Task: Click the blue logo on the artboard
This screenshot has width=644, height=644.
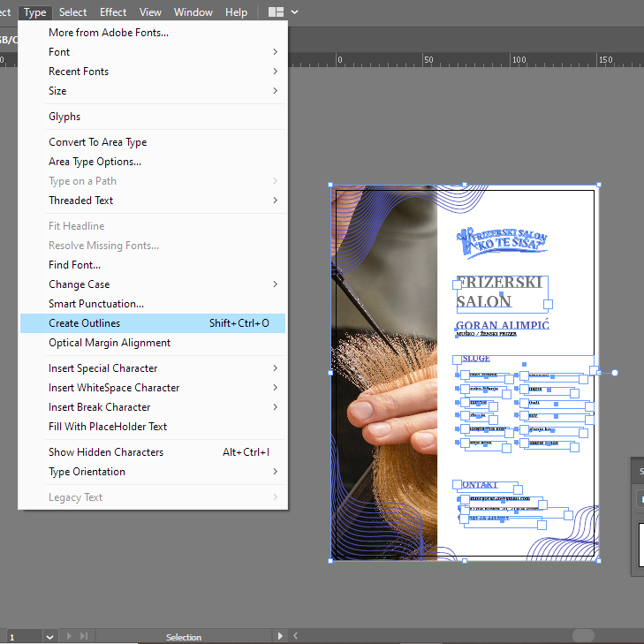Action: coord(501,241)
